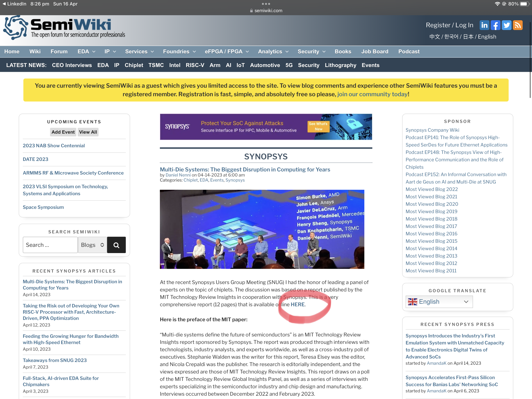Open the Space Symposium event
The width and height of the screenshot is (532, 399).
(x=43, y=207)
